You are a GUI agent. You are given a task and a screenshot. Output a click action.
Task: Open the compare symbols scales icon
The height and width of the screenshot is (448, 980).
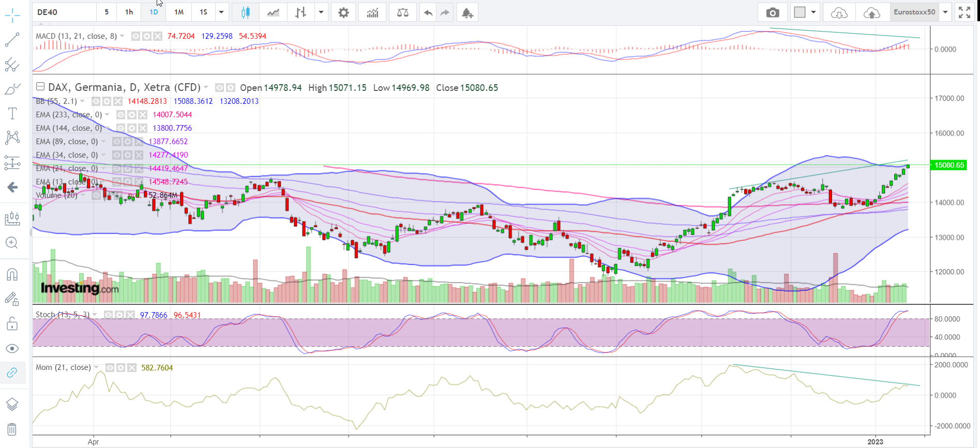pos(403,12)
